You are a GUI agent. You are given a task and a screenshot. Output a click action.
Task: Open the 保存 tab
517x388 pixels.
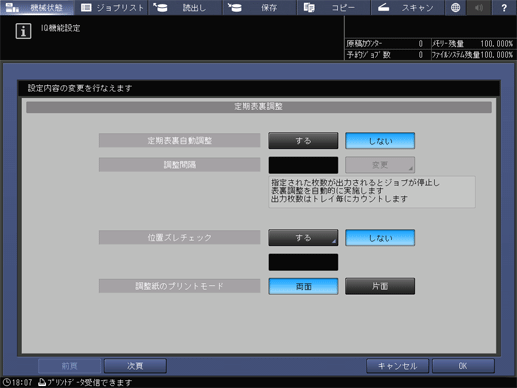(260, 7)
